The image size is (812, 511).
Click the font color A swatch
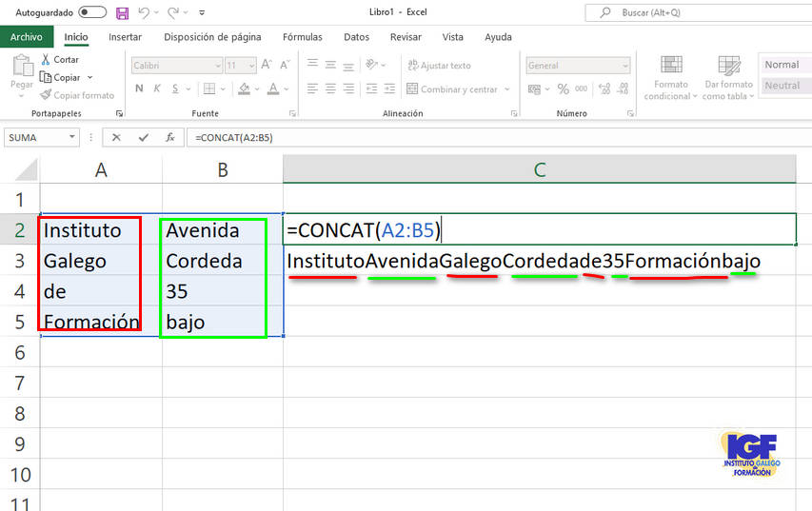coord(273,88)
